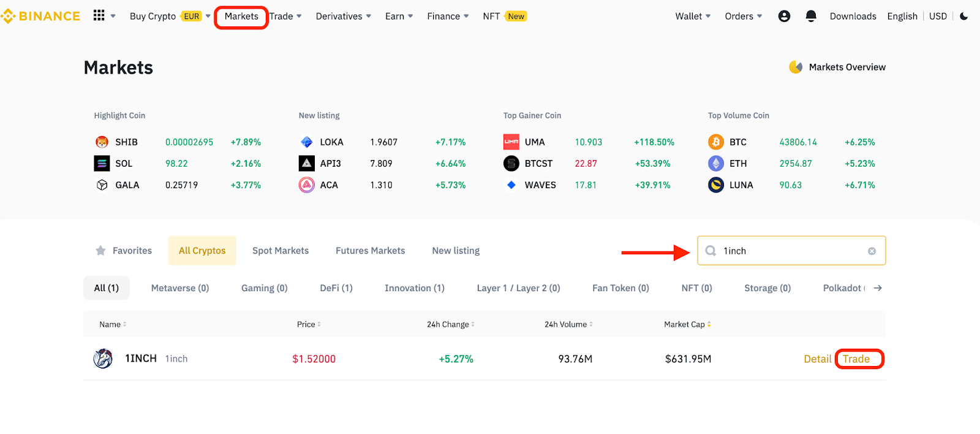
Task: Switch to the Futures Markets tab
Action: click(371, 251)
